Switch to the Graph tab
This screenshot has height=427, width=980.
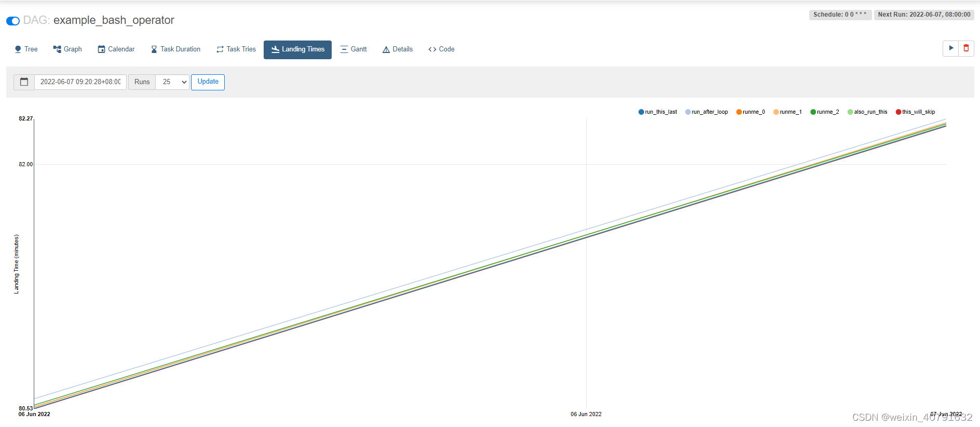pyautogui.click(x=67, y=49)
